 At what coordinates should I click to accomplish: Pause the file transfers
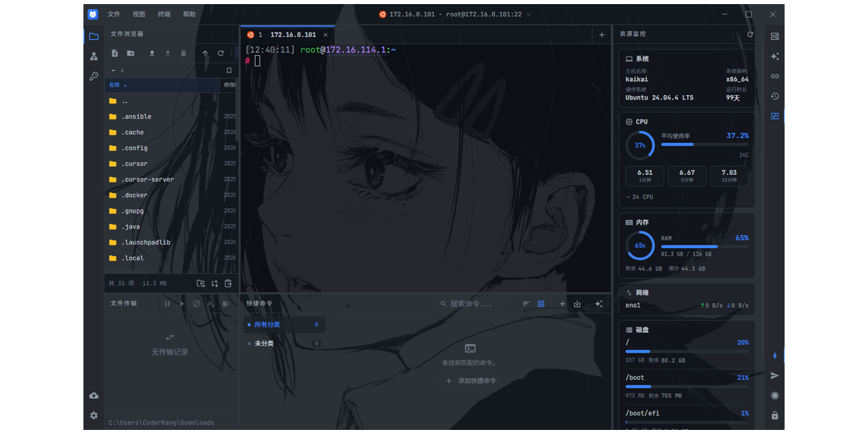tap(167, 304)
